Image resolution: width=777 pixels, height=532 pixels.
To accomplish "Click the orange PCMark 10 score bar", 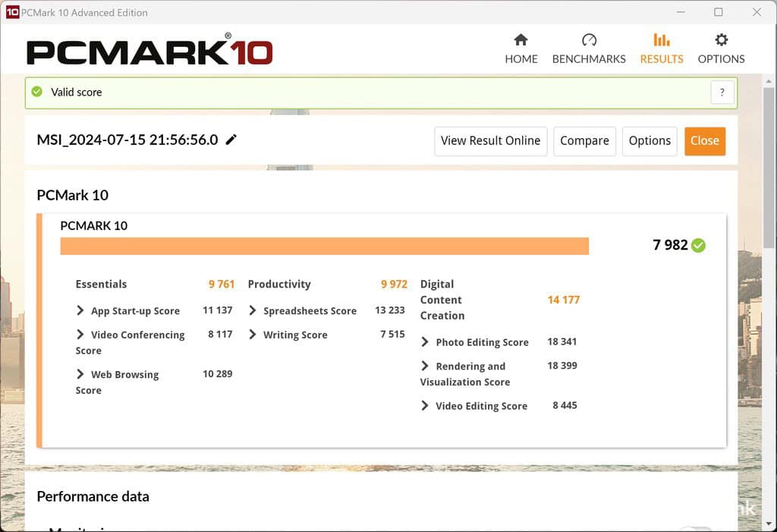I will tap(324, 247).
